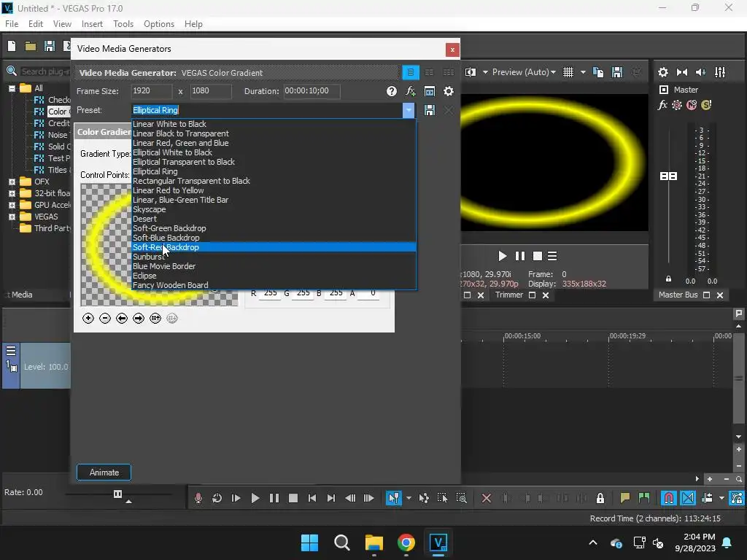
Task: Save the preset with floppy icon
Action: point(430,111)
